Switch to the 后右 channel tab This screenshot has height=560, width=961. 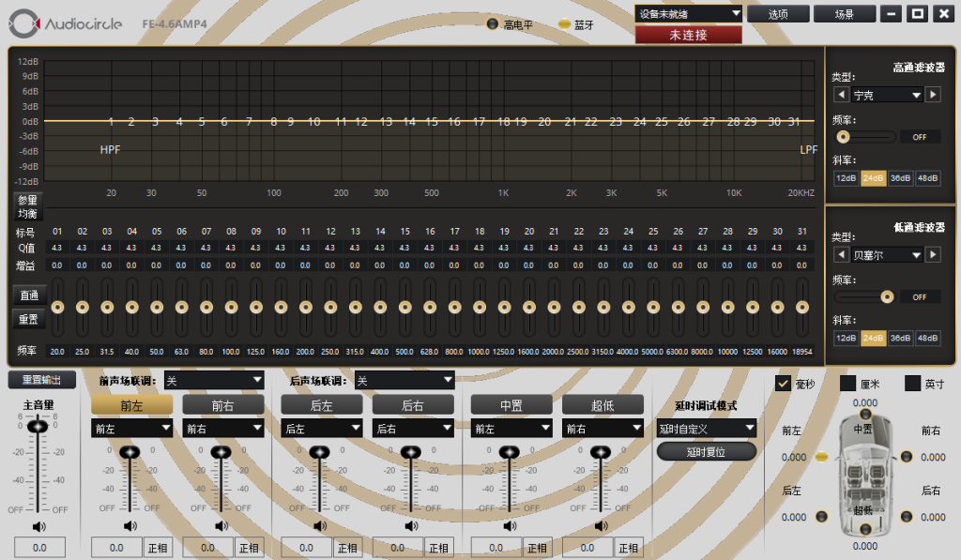pyautogui.click(x=413, y=405)
